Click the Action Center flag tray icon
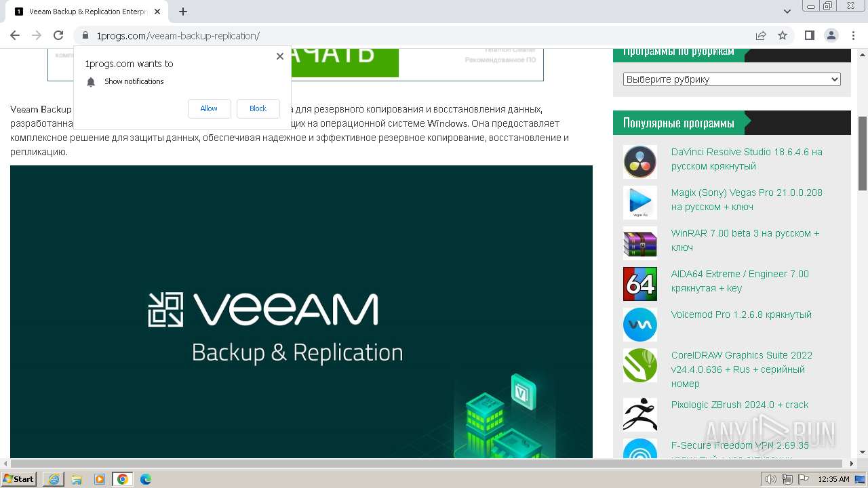Image resolution: width=868 pixels, height=488 pixels. 803,479
